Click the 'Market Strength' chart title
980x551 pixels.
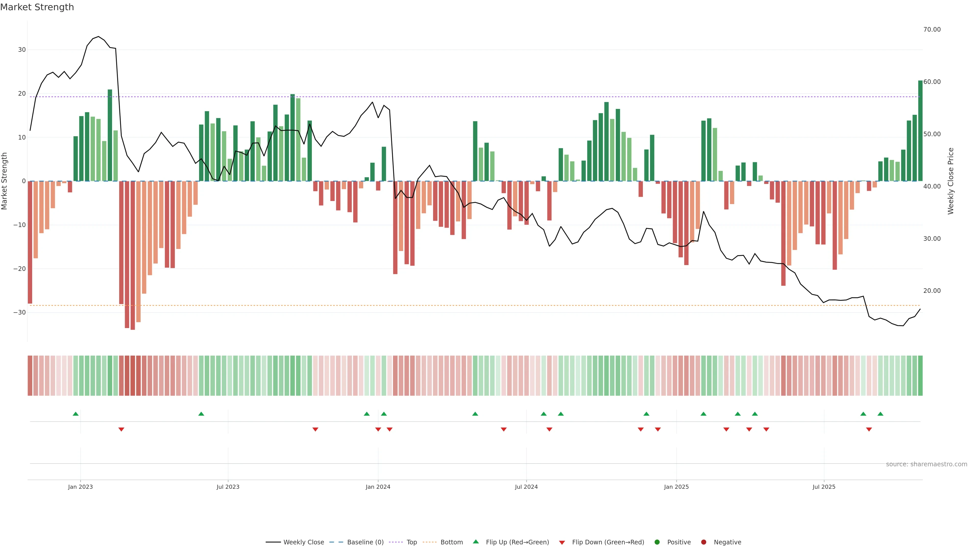click(x=37, y=7)
